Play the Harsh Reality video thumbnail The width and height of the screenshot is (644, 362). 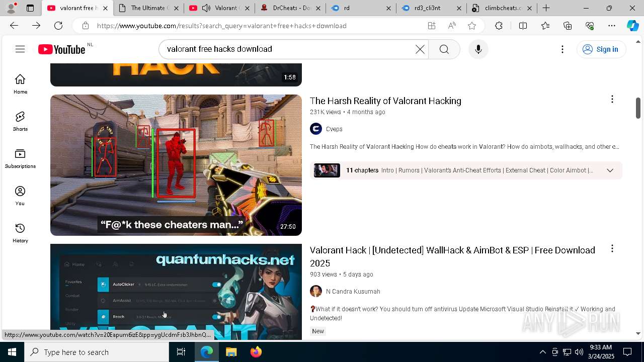[176, 165]
